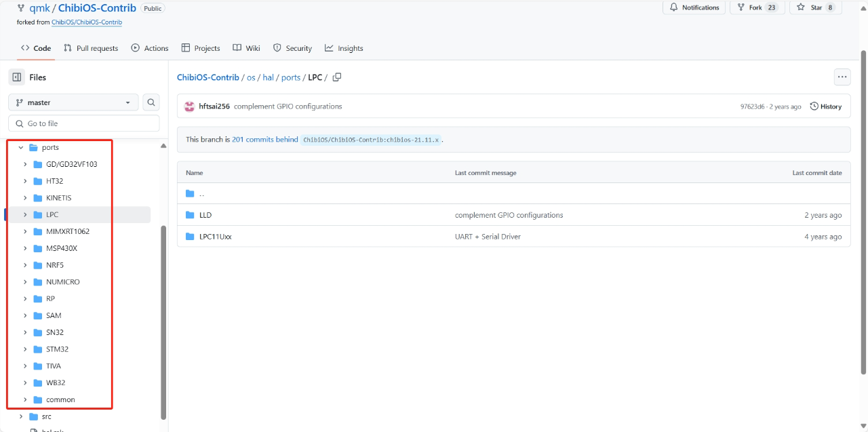Select the KINETIS folder in file tree

pyautogui.click(x=58, y=198)
